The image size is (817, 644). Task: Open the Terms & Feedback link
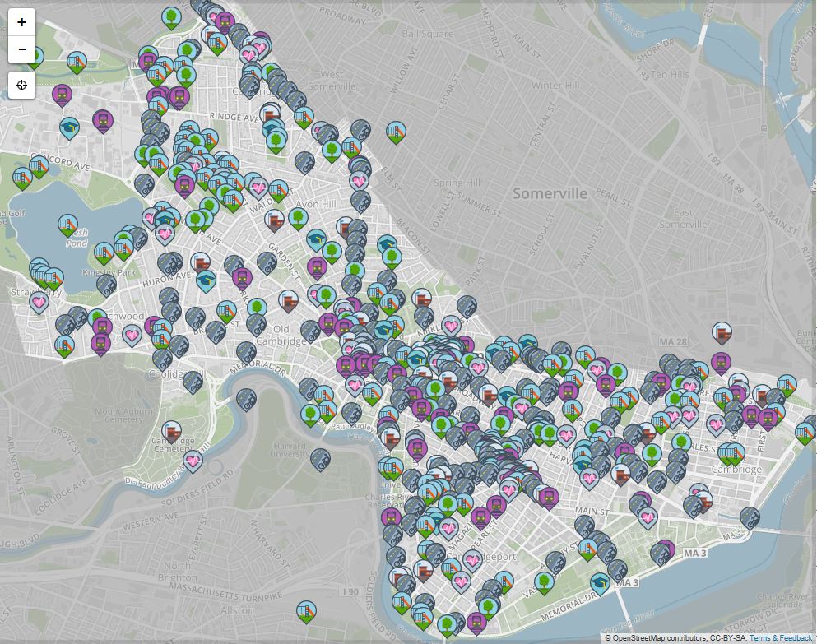coord(780,638)
